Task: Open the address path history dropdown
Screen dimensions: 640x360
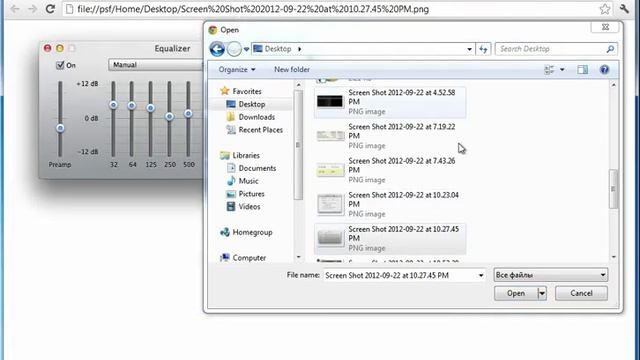Action: tap(469, 49)
